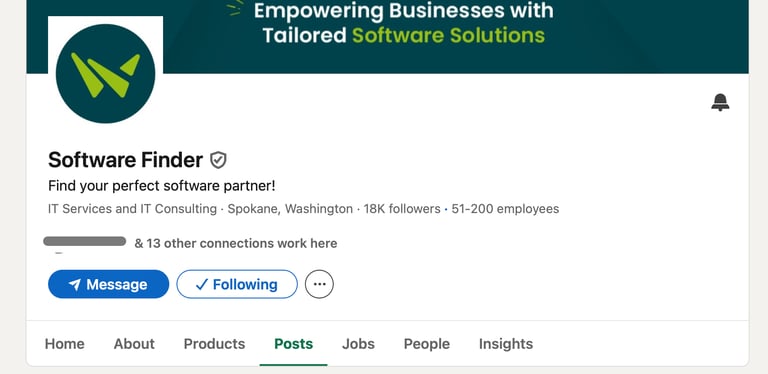
Task: Click the 51-200 employees link
Action: (505, 209)
